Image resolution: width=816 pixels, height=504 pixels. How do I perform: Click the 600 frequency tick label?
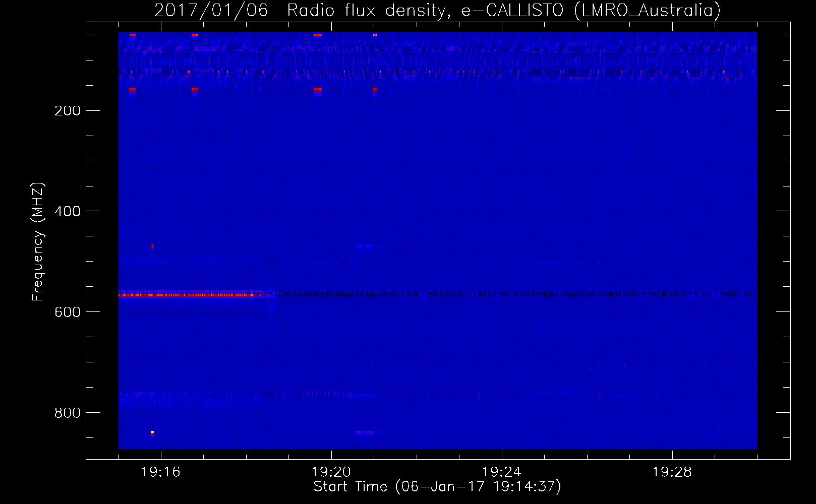point(68,312)
